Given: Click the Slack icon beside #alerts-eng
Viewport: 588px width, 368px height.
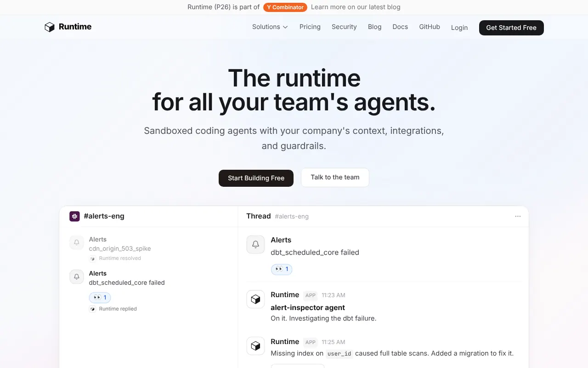Looking at the screenshot, I should 74,216.
